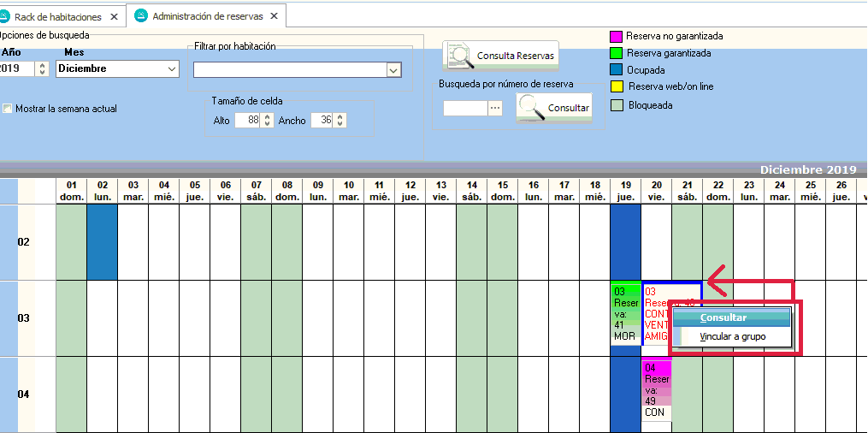Click the reservation number search field
The width and height of the screenshot is (868, 433).
point(464,108)
